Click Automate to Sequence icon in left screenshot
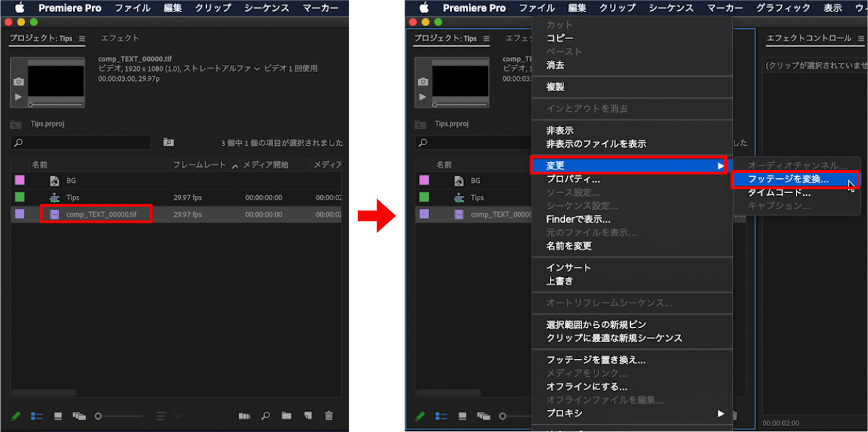Viewport: 868px width, 432px height. [245, 416]
